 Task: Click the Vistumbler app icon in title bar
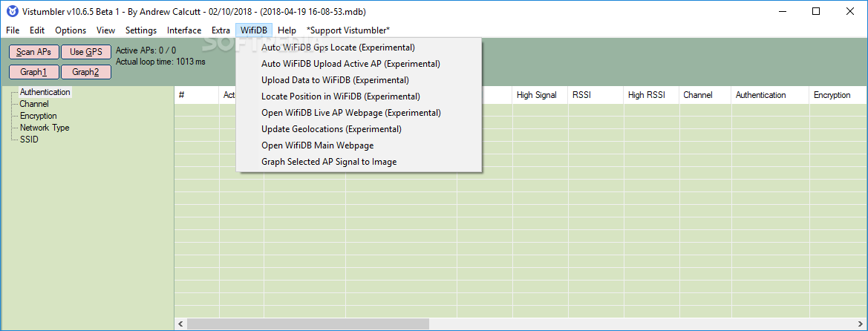(12, 11)
